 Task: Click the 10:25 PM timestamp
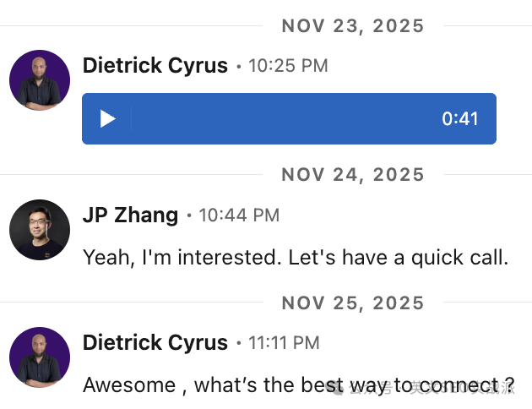288,66
